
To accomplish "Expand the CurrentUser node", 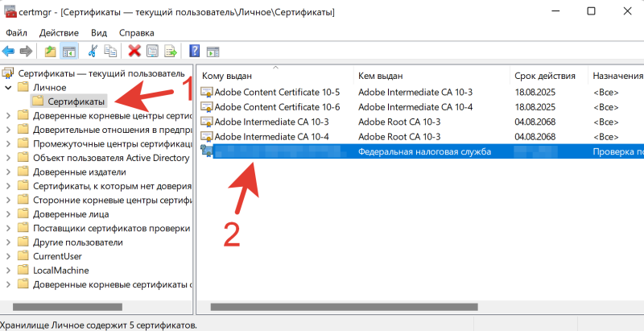I will coord(8,256).
